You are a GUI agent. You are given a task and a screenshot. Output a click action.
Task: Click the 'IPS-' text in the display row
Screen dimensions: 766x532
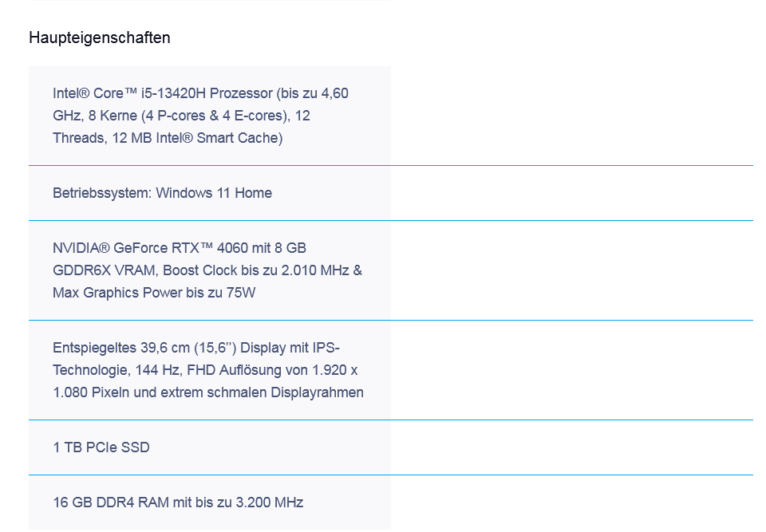pyautogui.click(x=326, y=348)
